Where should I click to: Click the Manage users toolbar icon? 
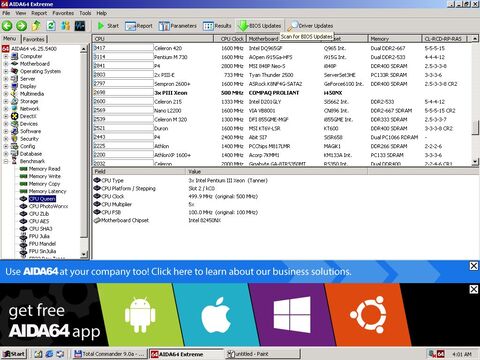pyautogui.click(x=65, y=26)
